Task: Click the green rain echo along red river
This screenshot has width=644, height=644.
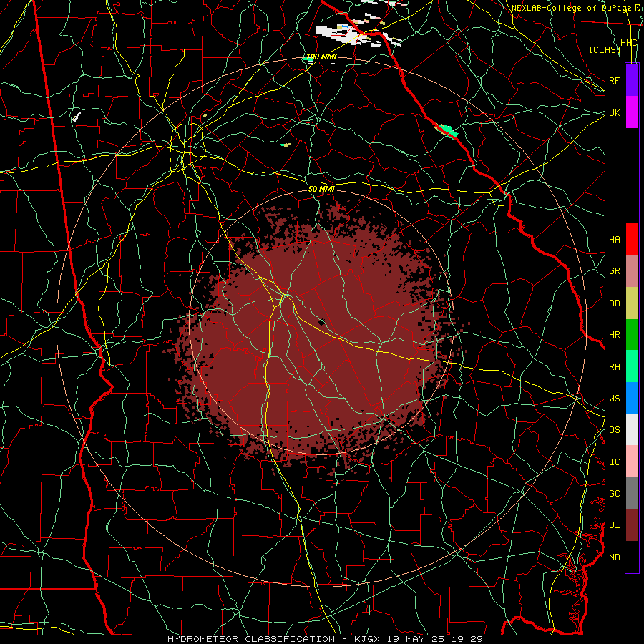Action: point(448,131)
